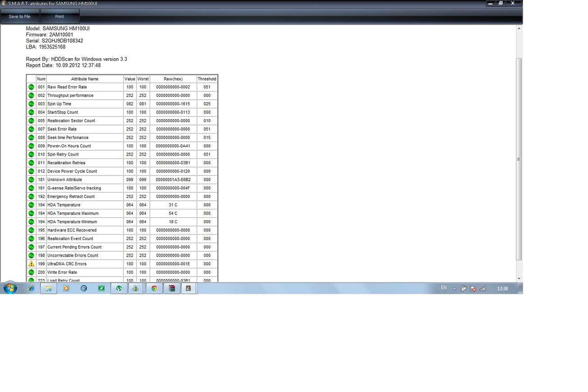588x392 pixels.
Task: Click the 54 C maximum temperature value
Action: [x=173, y=213]
